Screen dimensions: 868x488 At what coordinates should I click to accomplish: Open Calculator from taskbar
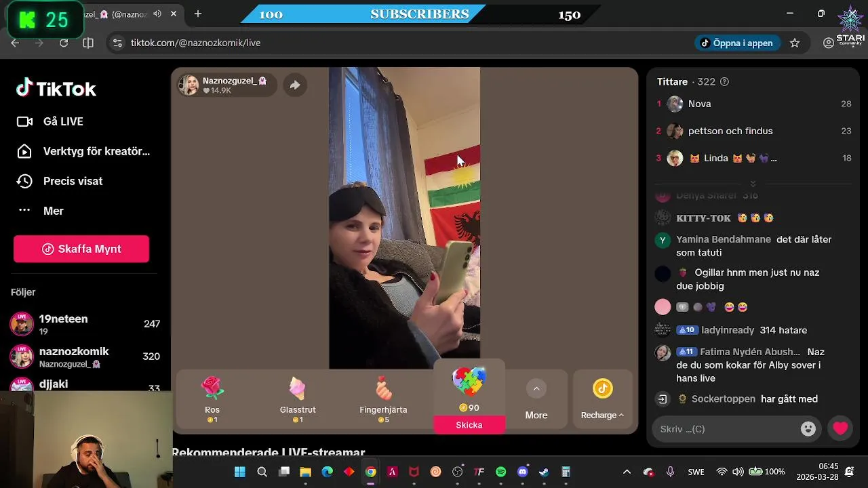click(x=566, y=472)
